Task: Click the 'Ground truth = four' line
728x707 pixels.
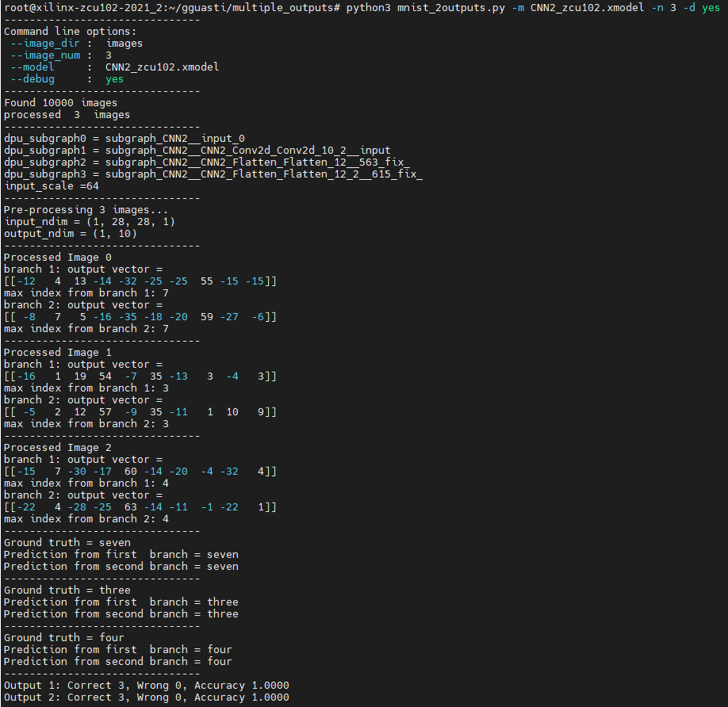Action: point(63,637)
